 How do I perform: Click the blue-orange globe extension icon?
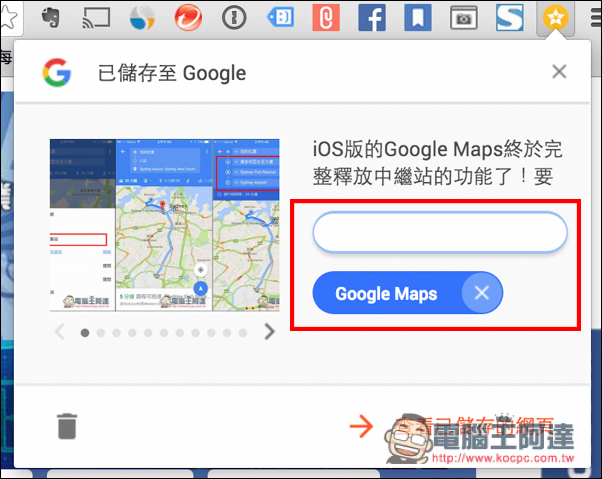pyautogui.click(x=142, y=18)
